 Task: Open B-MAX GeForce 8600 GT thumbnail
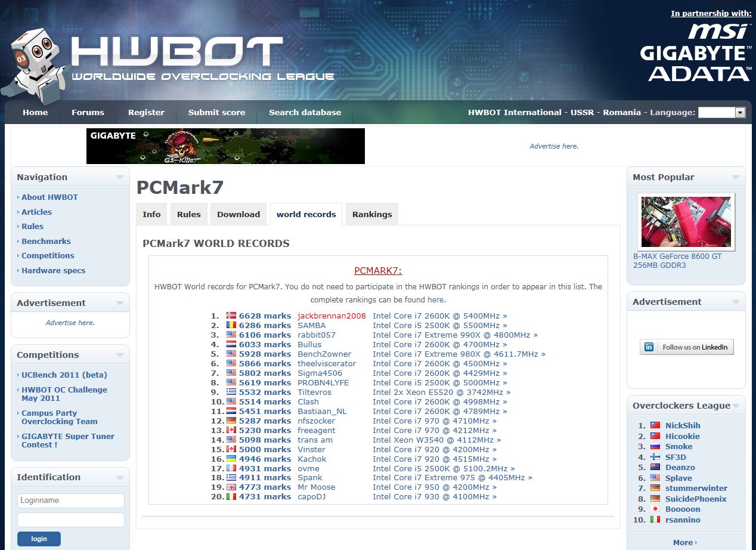[686, 222]
